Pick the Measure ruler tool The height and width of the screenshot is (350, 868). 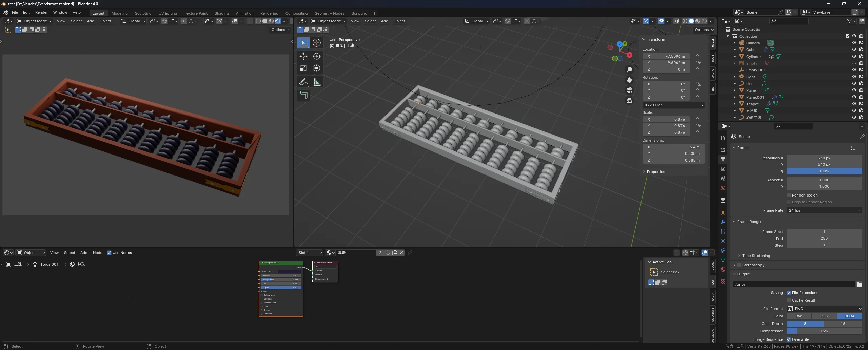[x=317, y=82]
